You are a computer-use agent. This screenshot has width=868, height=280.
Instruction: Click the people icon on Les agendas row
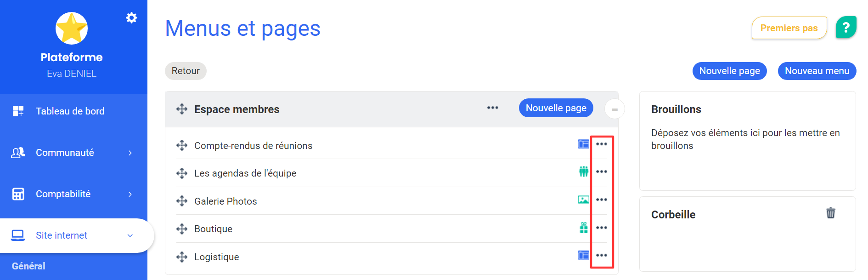pos(583,171)
